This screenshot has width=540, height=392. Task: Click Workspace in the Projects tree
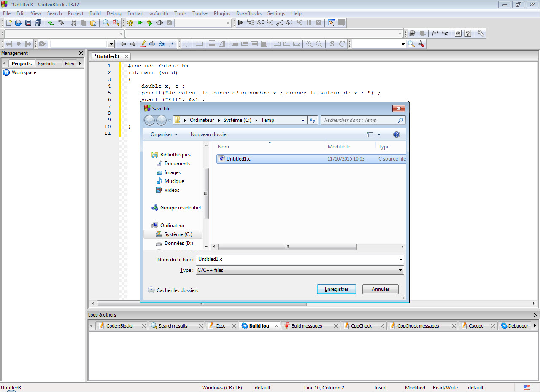coord(24,72)
